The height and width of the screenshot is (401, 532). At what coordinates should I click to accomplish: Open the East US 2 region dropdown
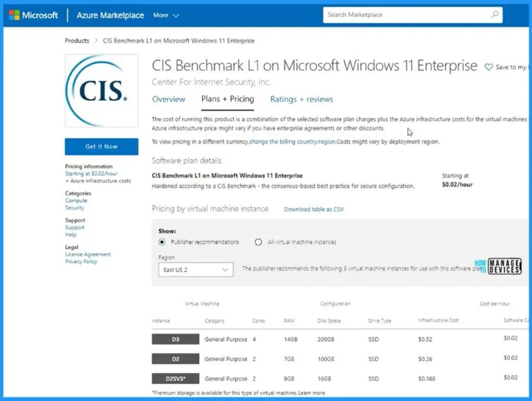196,270
